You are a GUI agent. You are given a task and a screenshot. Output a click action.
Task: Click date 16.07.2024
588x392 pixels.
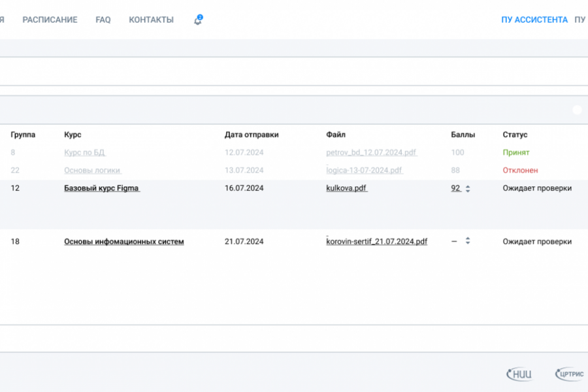[x=244, y=188]
